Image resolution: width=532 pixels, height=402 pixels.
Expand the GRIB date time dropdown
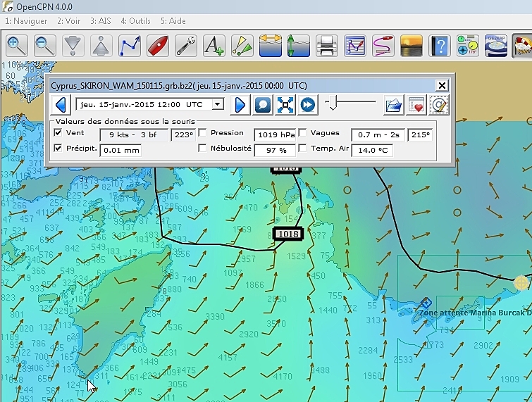point(218,104)
